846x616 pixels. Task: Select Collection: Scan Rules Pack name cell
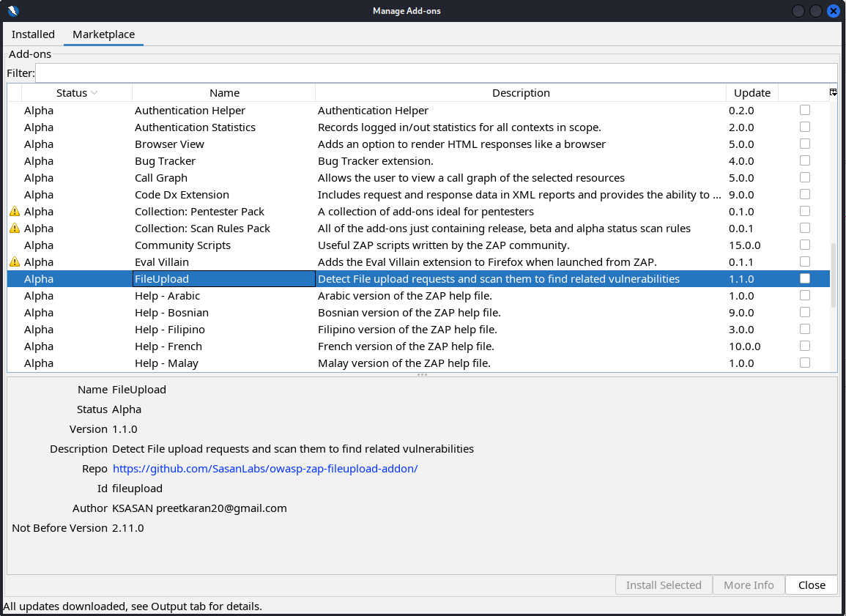(x=224, y=229)
